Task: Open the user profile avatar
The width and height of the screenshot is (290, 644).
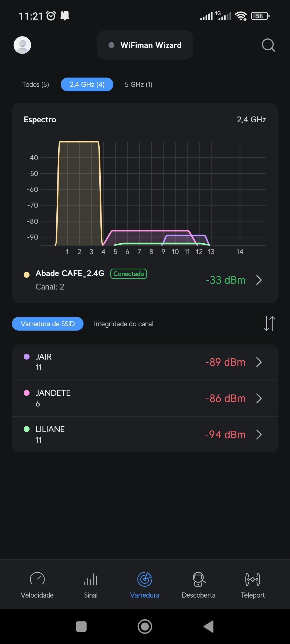Action: 22,45
